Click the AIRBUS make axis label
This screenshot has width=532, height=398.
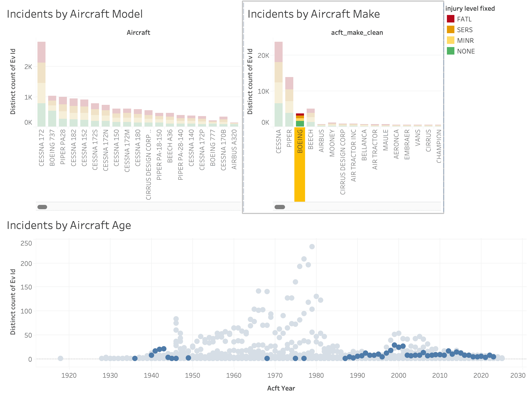coord(321,141)
